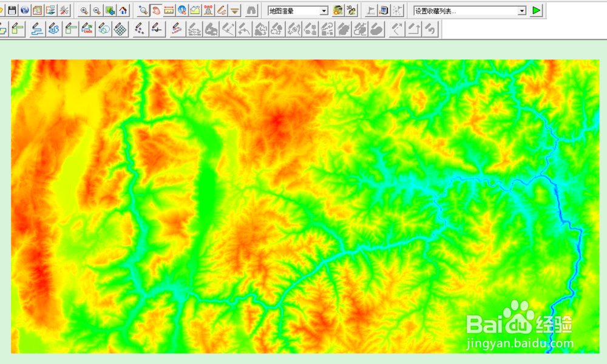Select the create grid digitizer tool
Image resolution: width=607 pixels, height=364 pixels.
pyautogui.click(x=120, y=29)
